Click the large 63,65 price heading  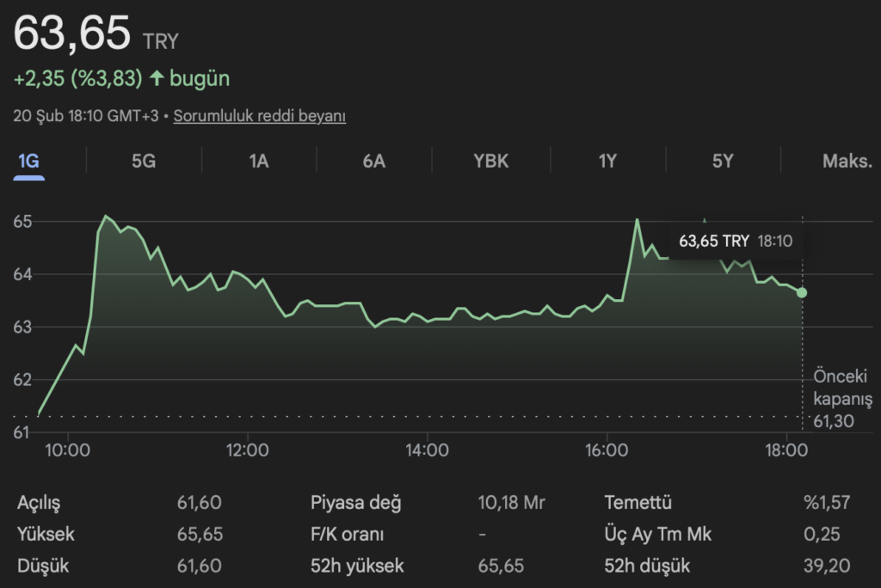(x=72, y=34)
